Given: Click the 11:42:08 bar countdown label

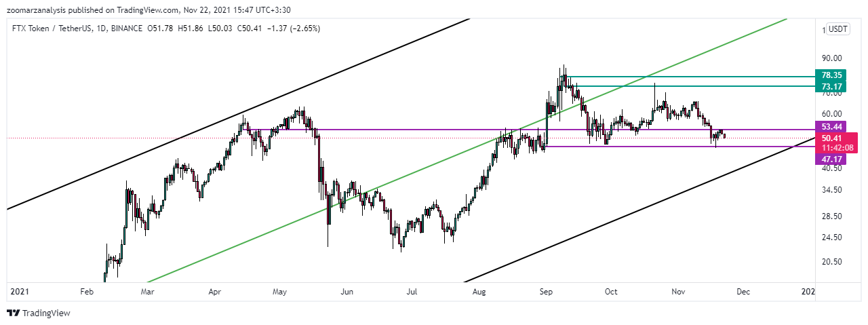Looking at the screenshot, I should [x=837, y=148].
